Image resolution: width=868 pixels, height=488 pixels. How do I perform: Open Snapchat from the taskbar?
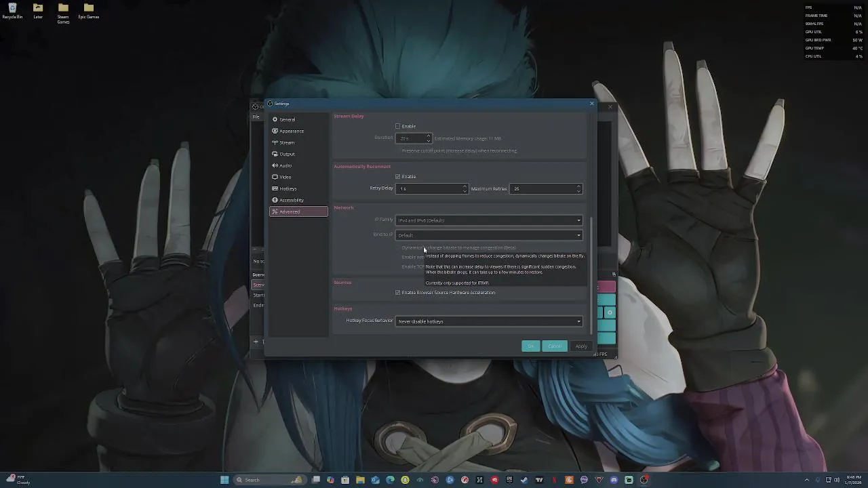(405, 480)
